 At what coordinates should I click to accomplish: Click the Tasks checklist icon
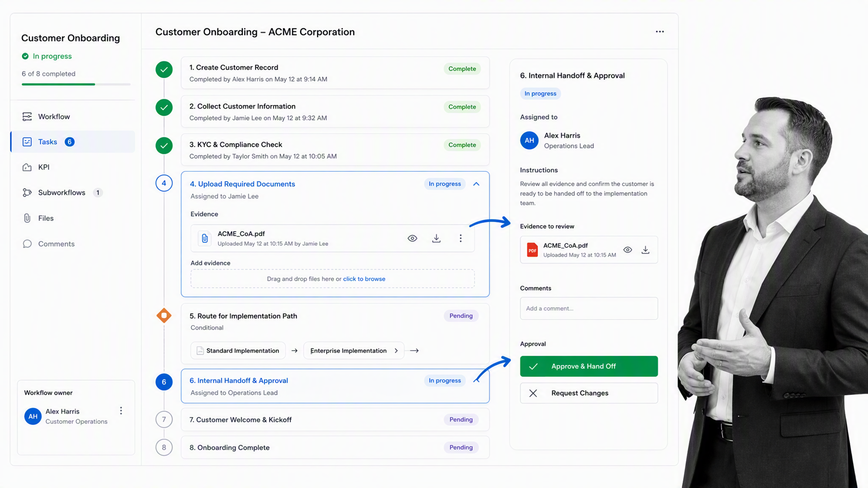[x=27, y=142]
